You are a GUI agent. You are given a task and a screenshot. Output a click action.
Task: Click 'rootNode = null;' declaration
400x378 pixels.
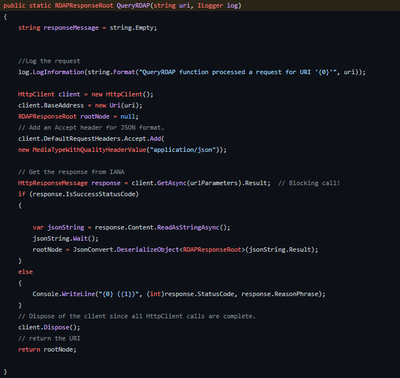click(x=109, y=116)
